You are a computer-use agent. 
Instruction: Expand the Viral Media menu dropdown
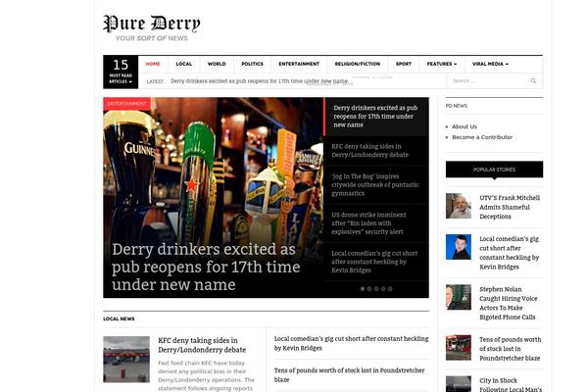(x=490, y=64)
